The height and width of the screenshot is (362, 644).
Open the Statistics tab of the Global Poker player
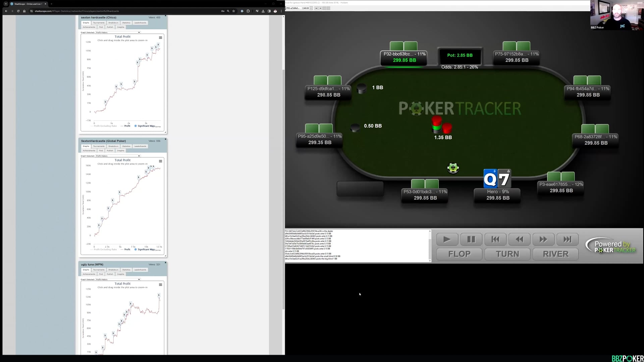tap(126, 146)
